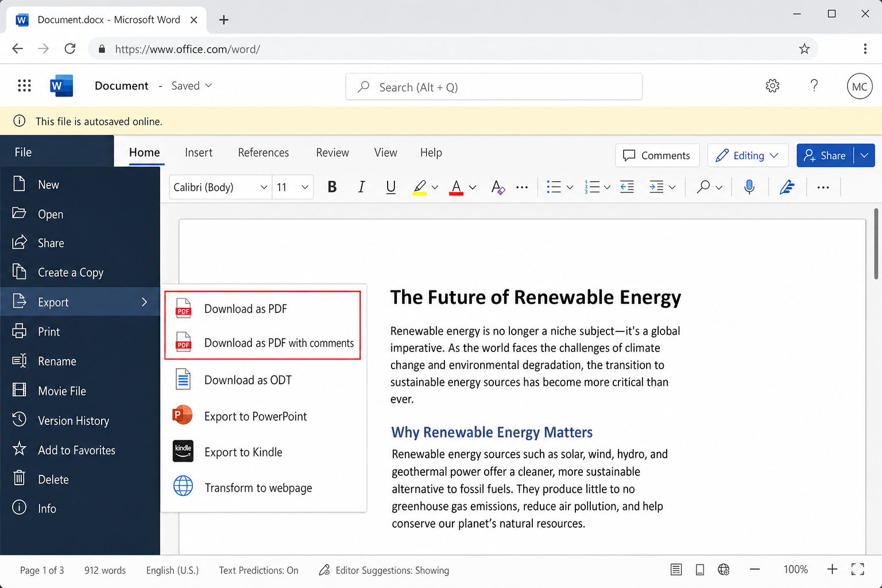Increase paragraph indent
Image resolution: width=882 pixels, height=588 pixels.
point(656,187)
